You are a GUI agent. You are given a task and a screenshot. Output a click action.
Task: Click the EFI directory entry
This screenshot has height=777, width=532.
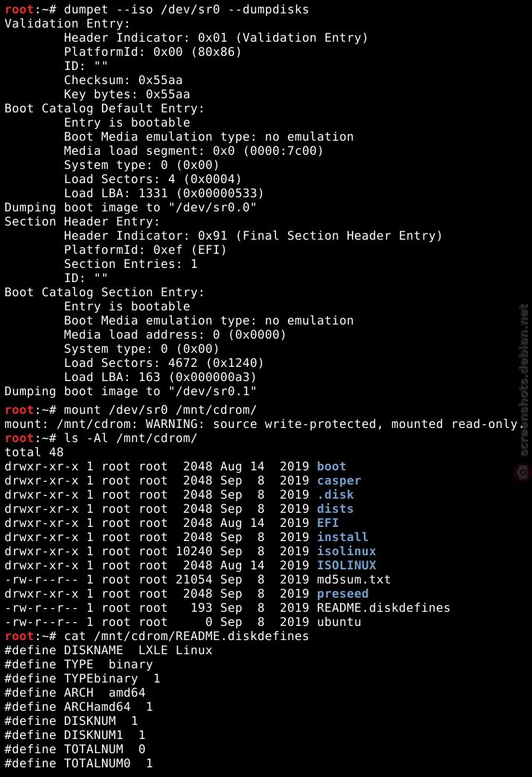[328, 522]
